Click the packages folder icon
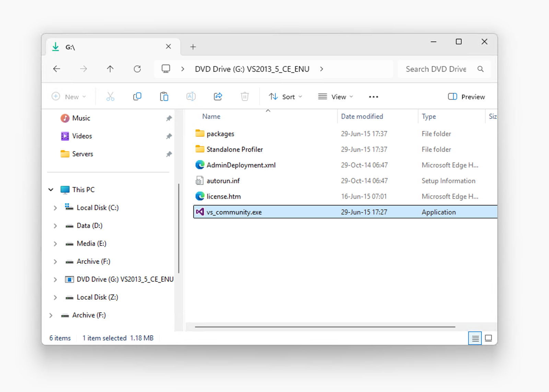This screenshot has height=392, width=549. point(200,133)
